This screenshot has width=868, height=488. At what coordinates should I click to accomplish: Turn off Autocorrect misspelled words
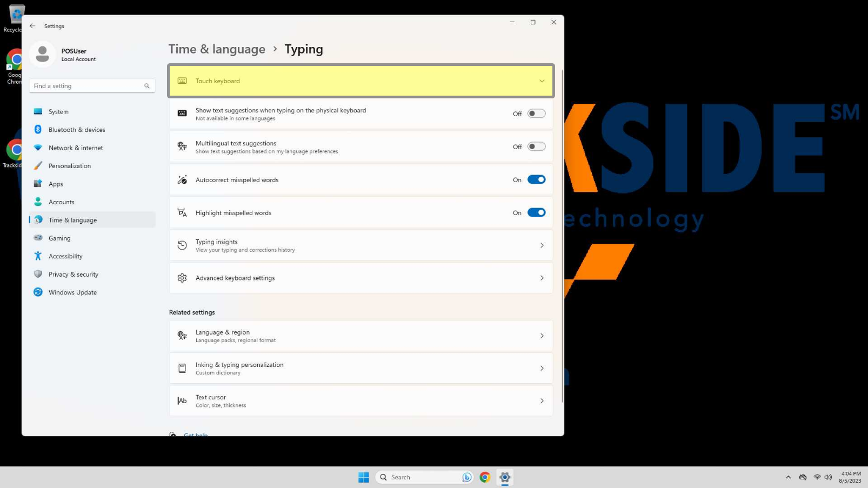pos(537,179)
